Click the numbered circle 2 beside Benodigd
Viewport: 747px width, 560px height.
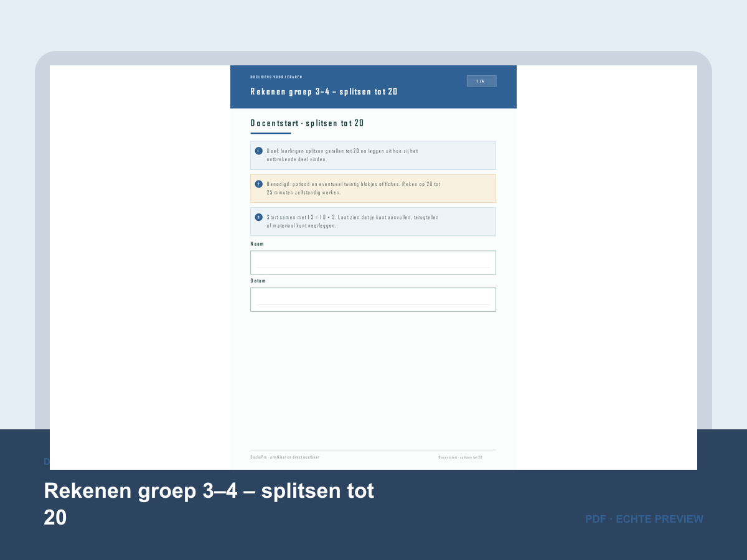point(258,184)
